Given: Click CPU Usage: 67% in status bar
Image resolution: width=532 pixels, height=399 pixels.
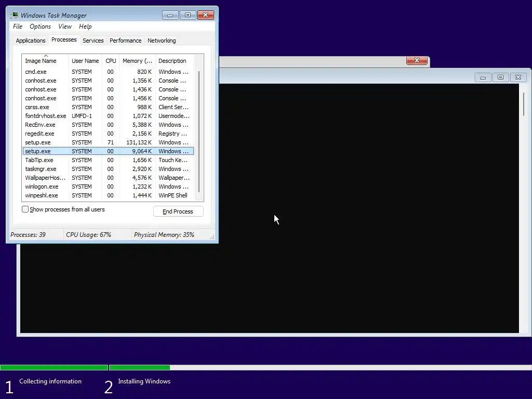Looking at the screenshot, I should tap(88, 234).
